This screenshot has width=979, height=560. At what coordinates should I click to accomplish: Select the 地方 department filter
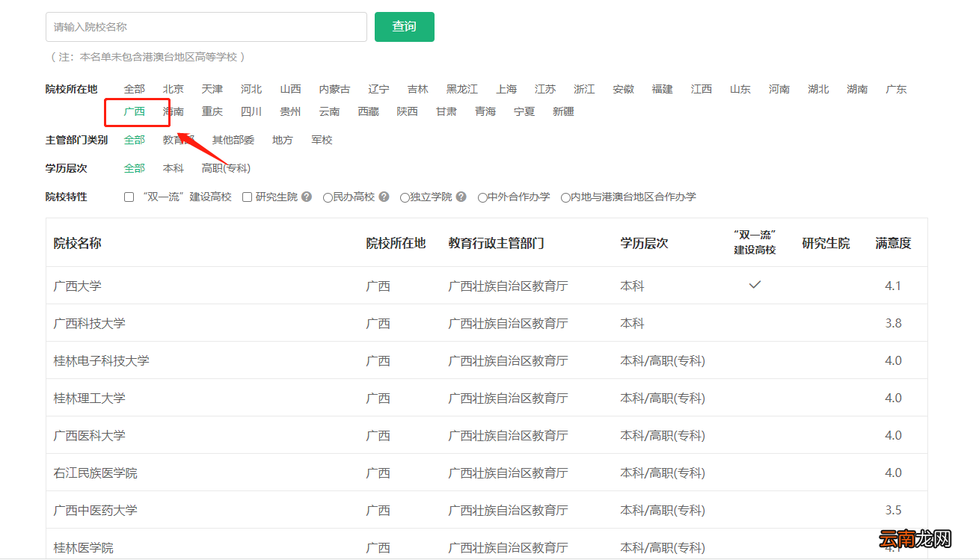point(283,140)
